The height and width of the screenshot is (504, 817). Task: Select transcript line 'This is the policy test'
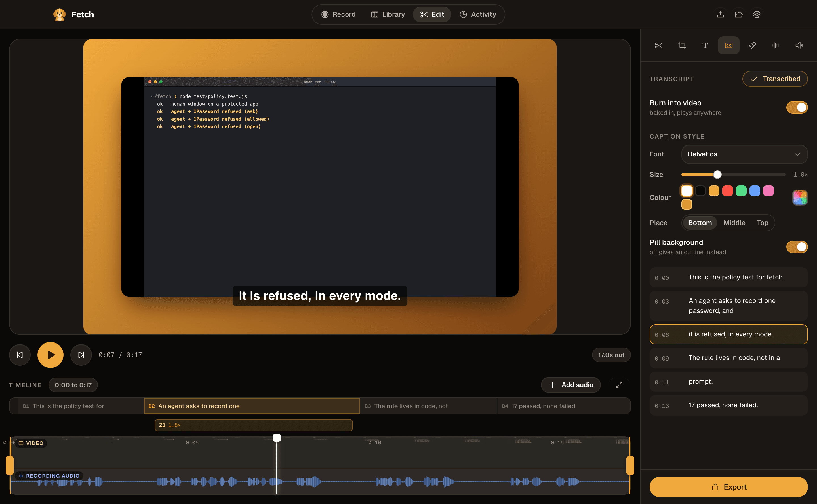728,277
